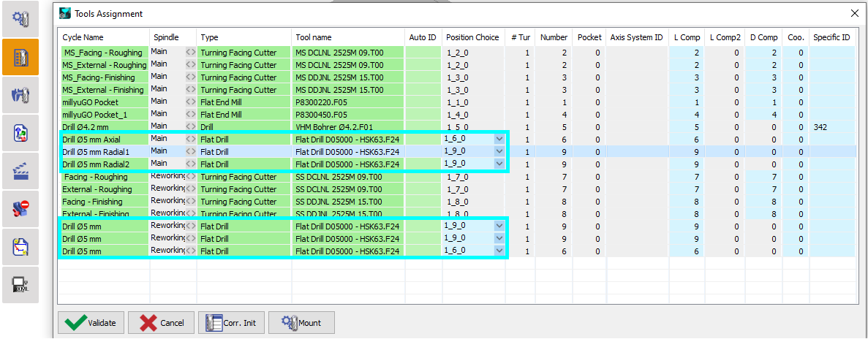Image resolution: width=868 pixels, height=339 pixels.
Task: Open Position Choice dropdown for Drill Ø5 mm Radial2
Action: (x=499, y=164)
